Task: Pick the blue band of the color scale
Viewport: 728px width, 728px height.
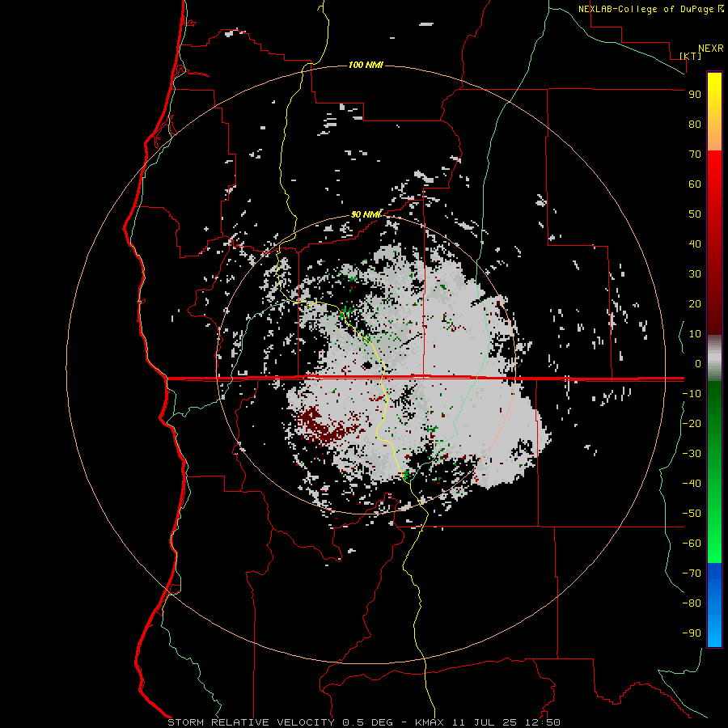Action: [714, 605]
